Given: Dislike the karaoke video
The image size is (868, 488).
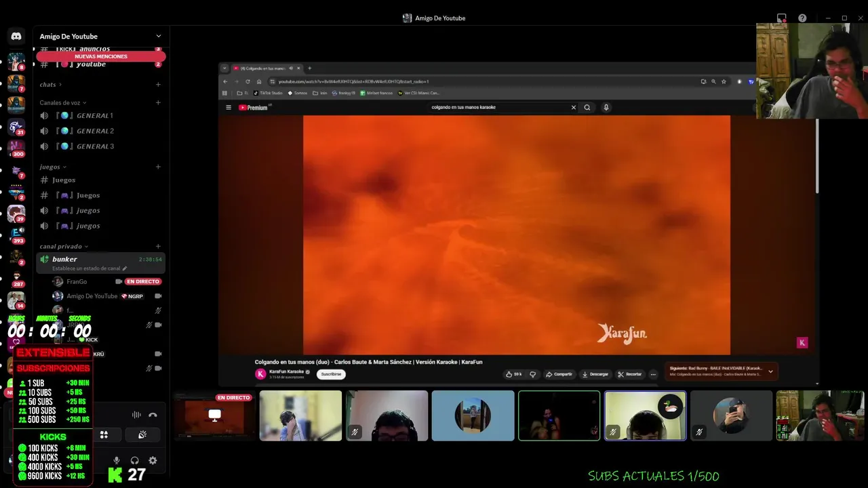Looking at the screenshot, I should click(x=532, y=374).
